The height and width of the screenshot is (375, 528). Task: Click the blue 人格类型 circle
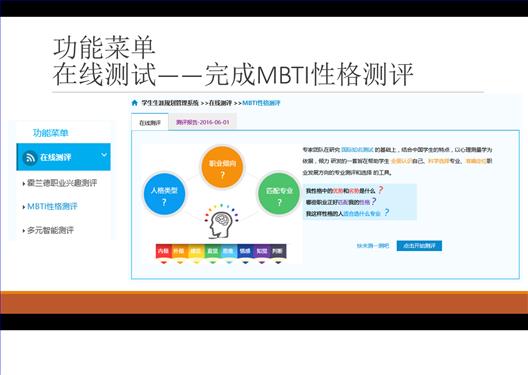164,194
